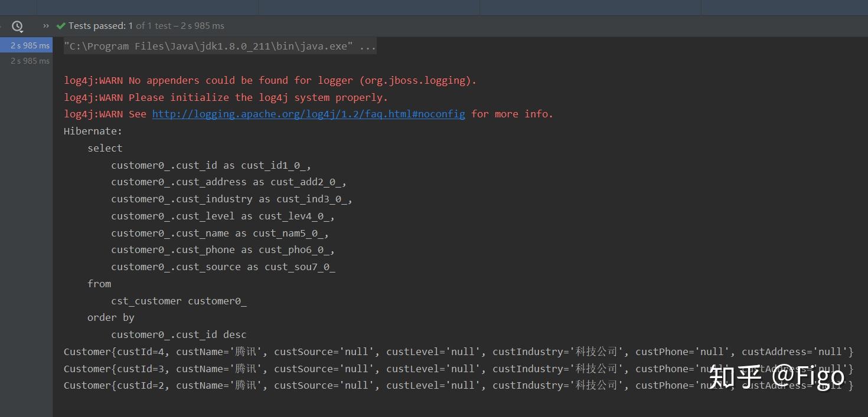
Task: Click the Hibernate: label in console
Action: coord(92,131)
